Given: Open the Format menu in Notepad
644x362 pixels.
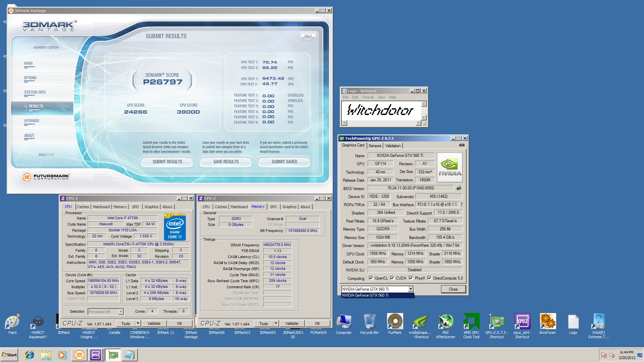Looking at the screenshot, I should [x=368, y=97].
